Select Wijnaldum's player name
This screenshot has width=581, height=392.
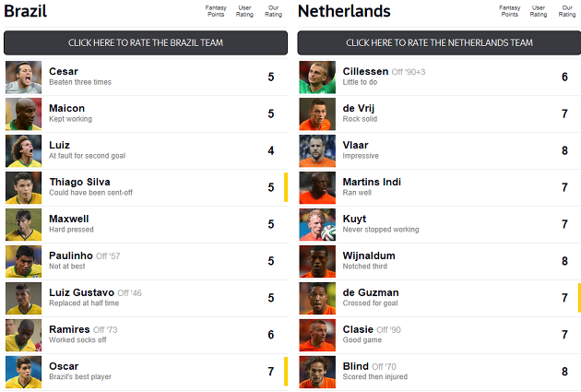pyautogui.click(x=369, y=255)
